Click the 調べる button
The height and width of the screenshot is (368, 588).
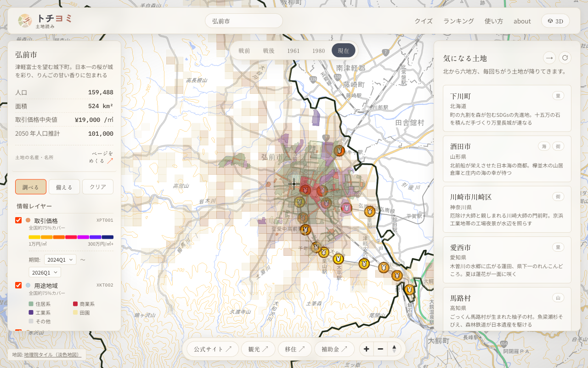31,187
